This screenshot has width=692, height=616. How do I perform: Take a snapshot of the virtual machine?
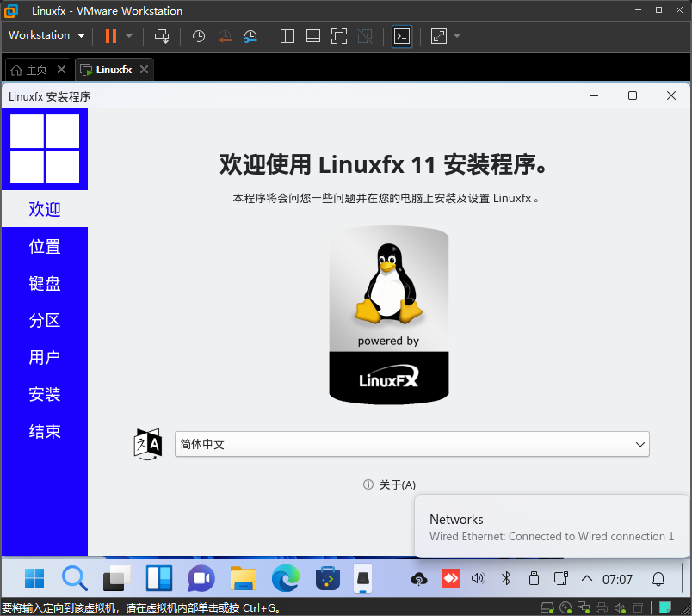pyautogui.click(x=198, y=36)
